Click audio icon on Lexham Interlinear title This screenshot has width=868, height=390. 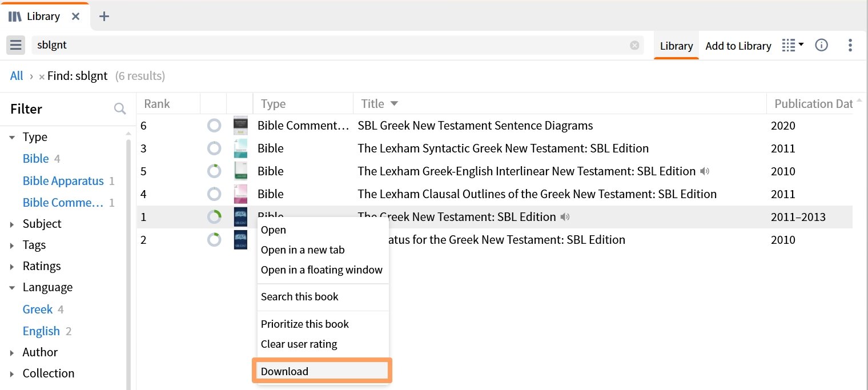pyautogui.click(x=705, y=171)
